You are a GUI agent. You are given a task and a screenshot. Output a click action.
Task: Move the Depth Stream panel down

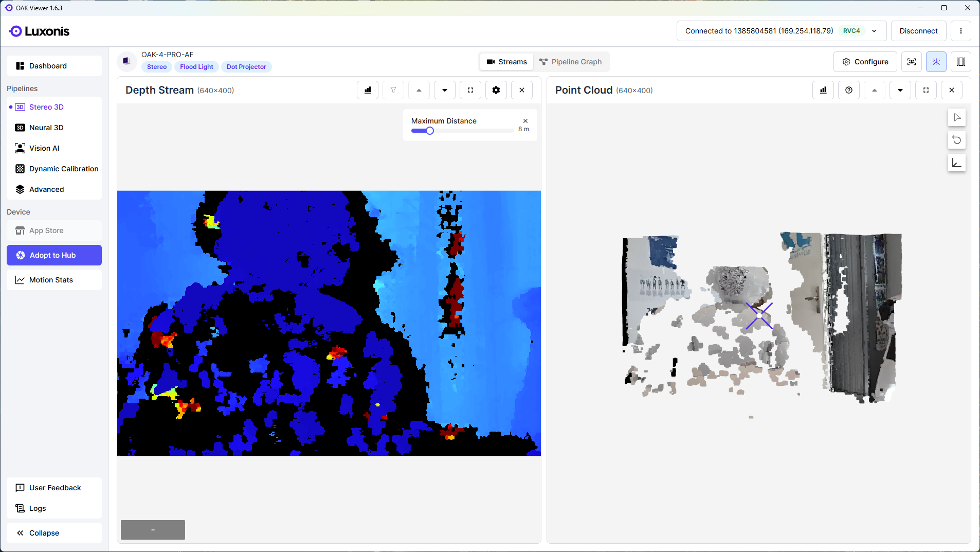444,90
